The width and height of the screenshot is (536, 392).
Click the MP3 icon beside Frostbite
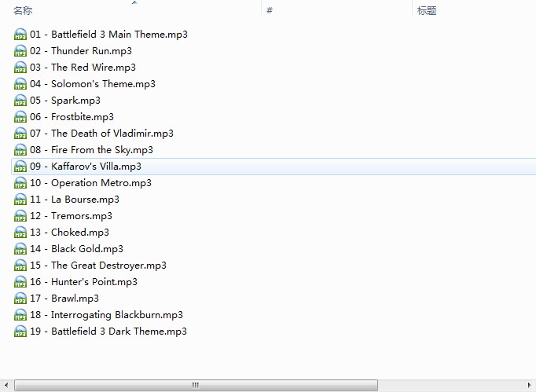tap(20, 117)
